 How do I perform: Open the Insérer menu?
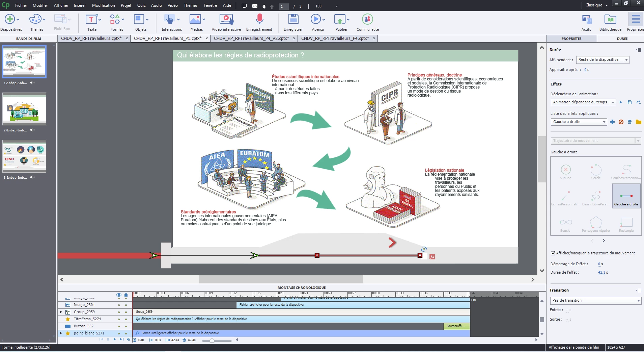coord(80,5)
